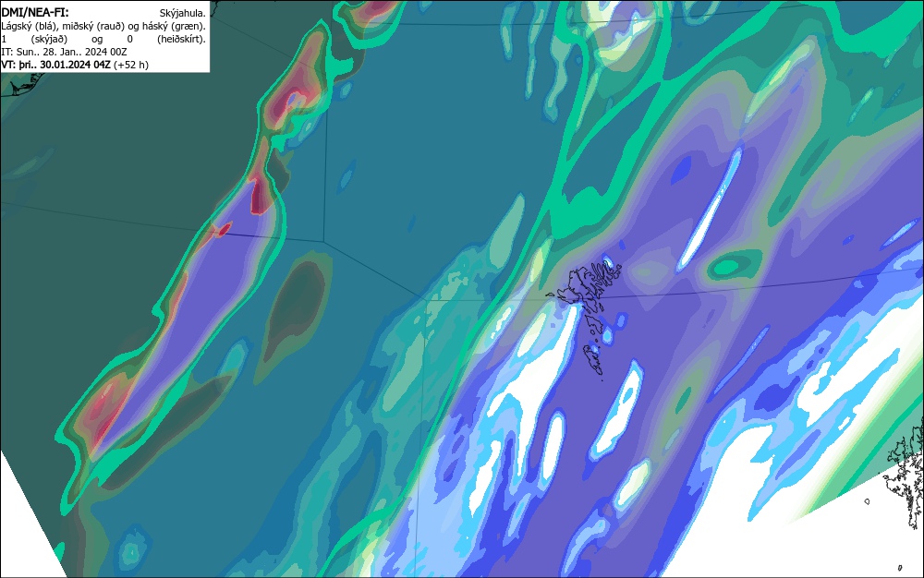Click the legend line 'Lágský (blá), miðský (rauð)'
This screenshot has height=578, width=924.
point(63,26)
